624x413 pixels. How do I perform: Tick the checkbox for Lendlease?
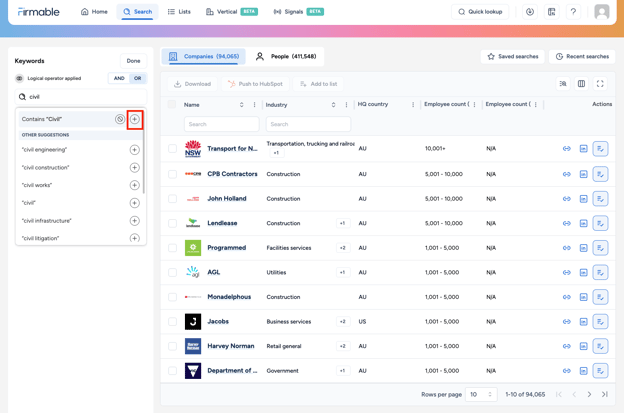point(172,223)
